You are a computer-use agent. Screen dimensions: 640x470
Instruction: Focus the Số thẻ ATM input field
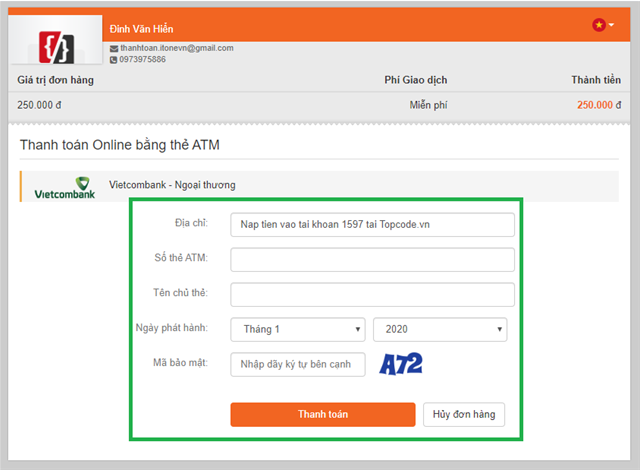point(372,259)
